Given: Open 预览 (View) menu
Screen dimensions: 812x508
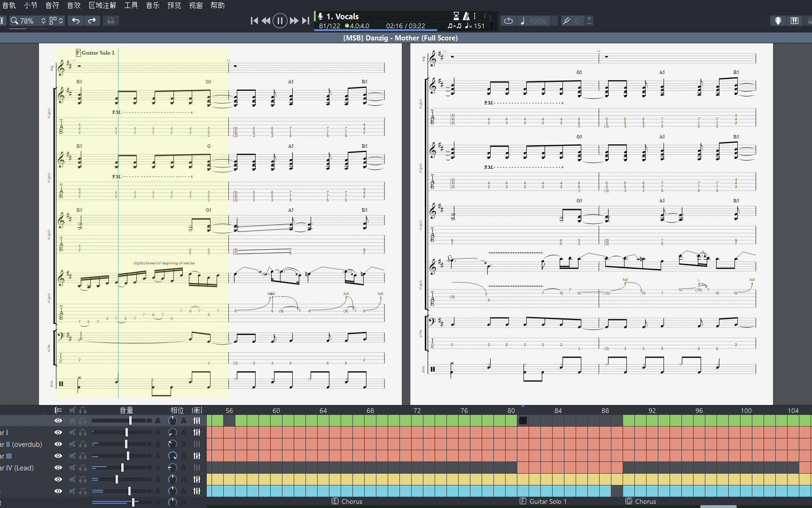Looking at the screenshot, I should [x=174, y=5].
